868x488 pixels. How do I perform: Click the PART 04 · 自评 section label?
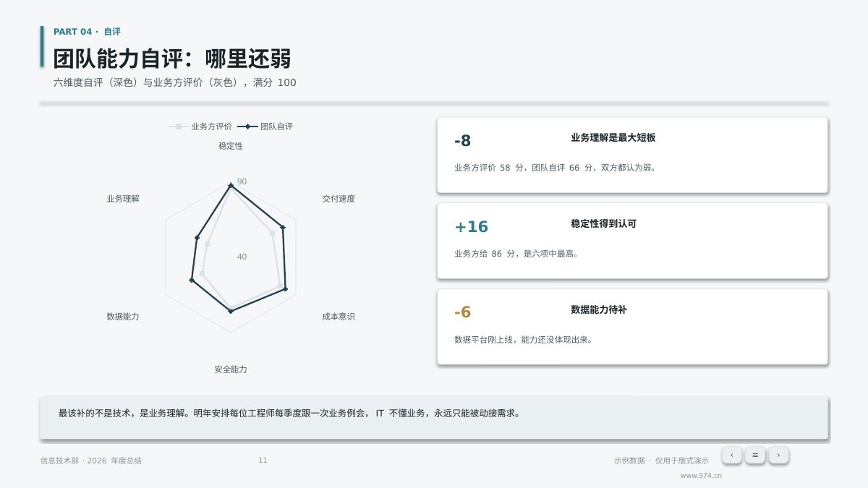coord(87,32)
